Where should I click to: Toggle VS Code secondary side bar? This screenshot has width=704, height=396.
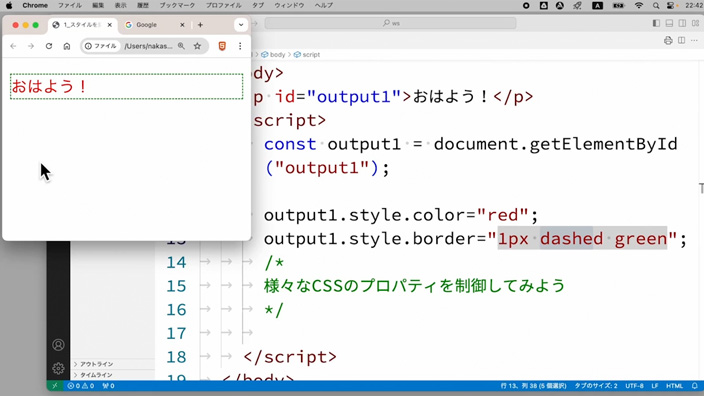click(682, 23)
